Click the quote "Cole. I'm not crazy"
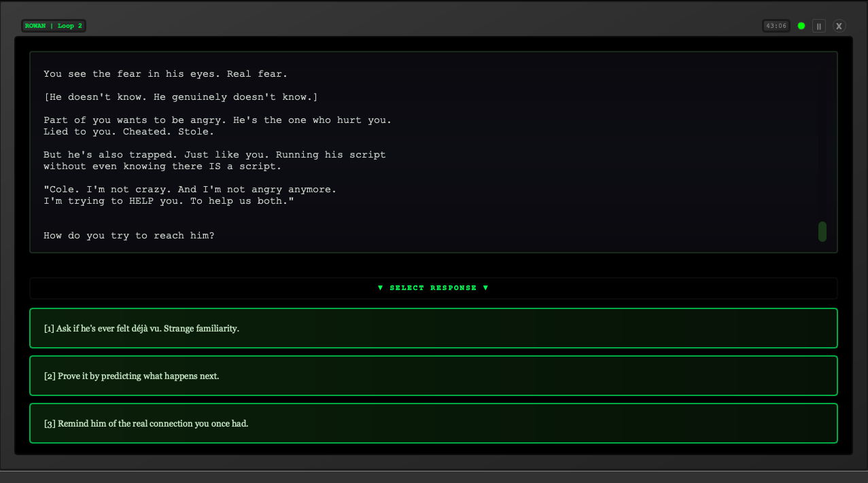The height and width of the screenshot is (483, 868). pos(190,190)
